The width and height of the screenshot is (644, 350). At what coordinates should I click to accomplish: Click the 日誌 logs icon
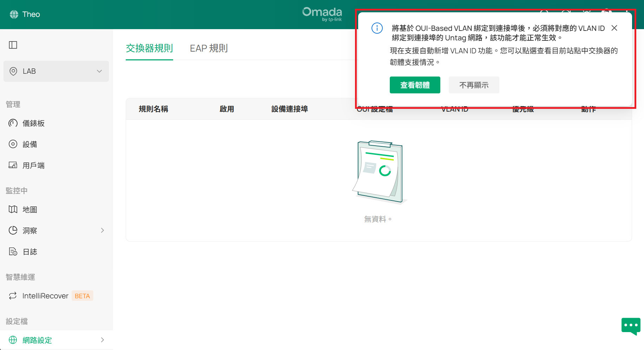(13, 251)
